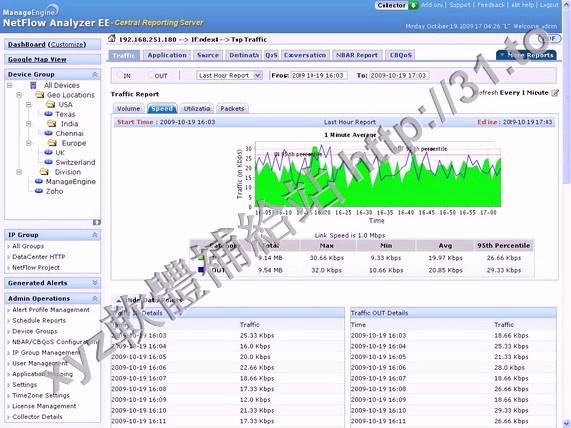Image resolution: width=571 pixels, height=428 pixels.
Task: Collapse the India tree node
Action: click(x=28, y=124)
